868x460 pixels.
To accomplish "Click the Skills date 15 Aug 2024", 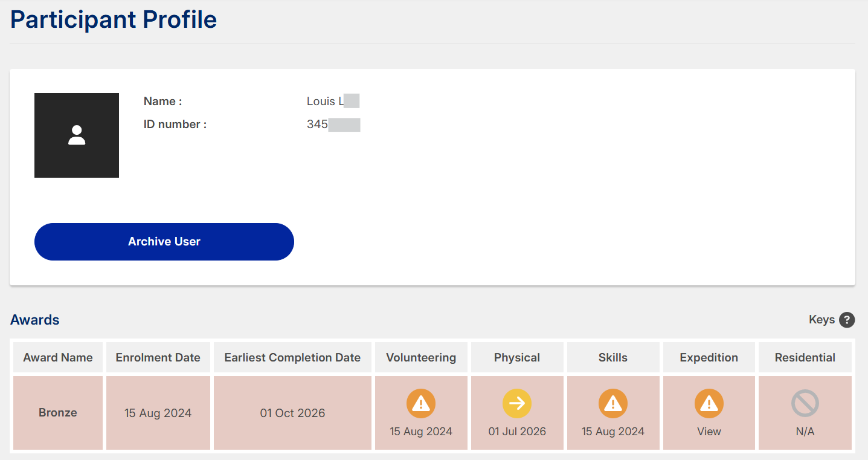I will coord(613,432).
